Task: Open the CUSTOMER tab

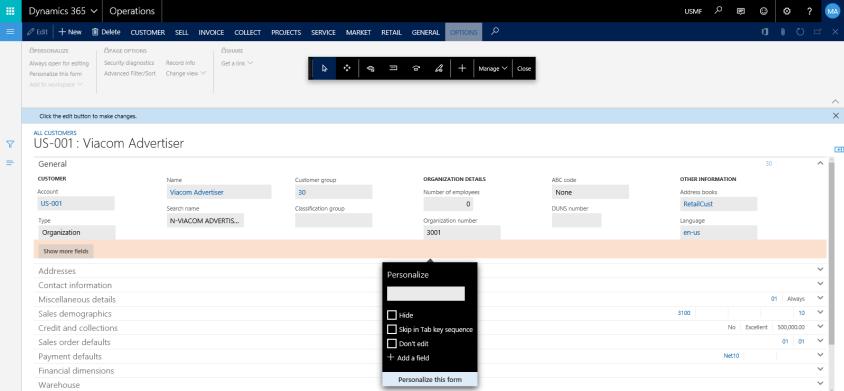Action: (147, 32)
